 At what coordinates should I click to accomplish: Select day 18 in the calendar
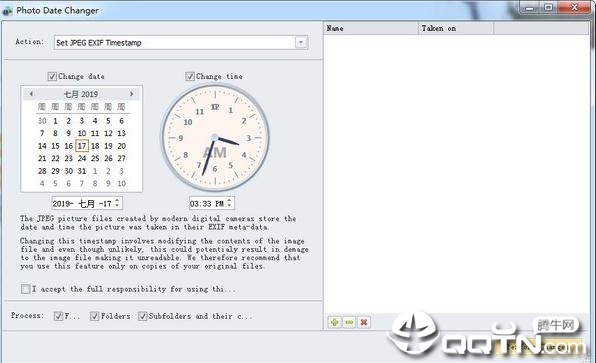point(95,146)
